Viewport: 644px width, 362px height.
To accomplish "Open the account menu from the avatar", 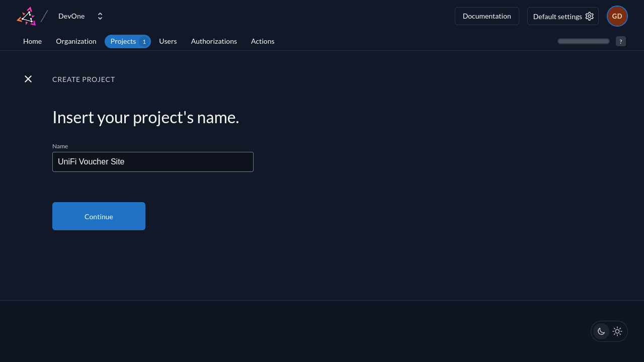I will click(x=617, y=16).
